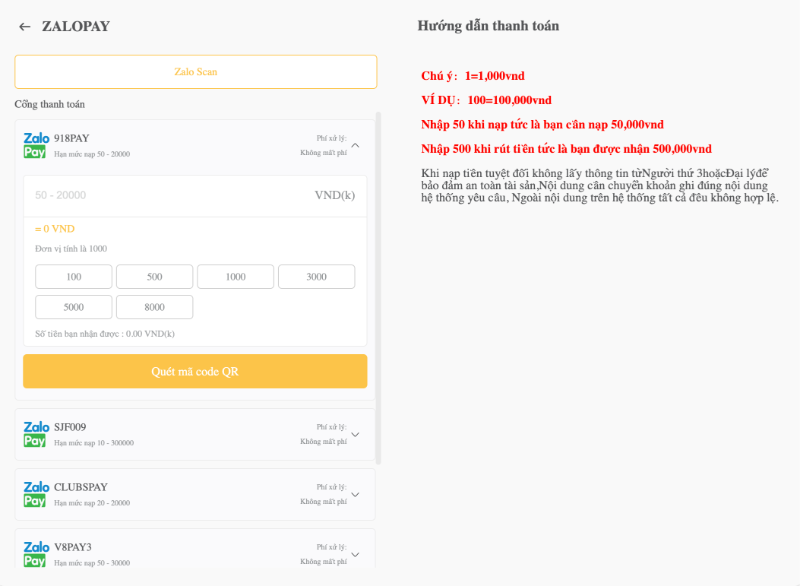Select the 8000 preset amount
This screenshot has width=800, height=586.
[154, 307]
